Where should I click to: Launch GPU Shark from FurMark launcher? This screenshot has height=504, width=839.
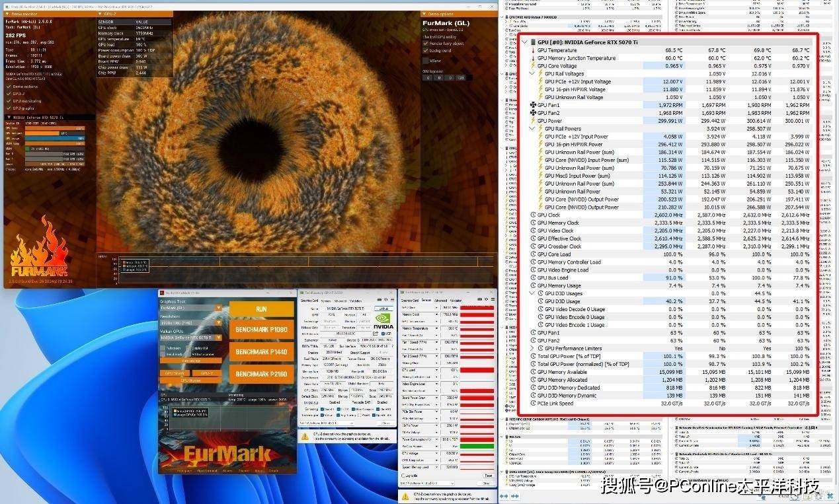[x=175, y=373]
